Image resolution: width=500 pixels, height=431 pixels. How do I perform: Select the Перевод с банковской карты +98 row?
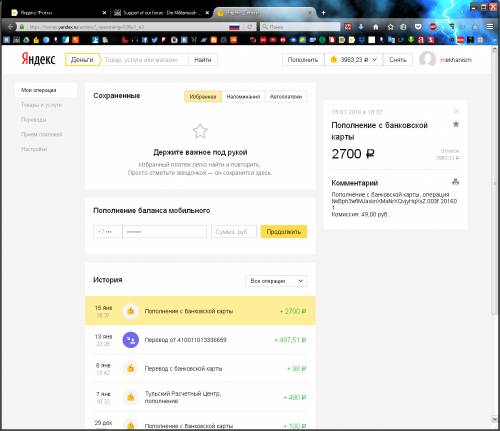point(200,368)
